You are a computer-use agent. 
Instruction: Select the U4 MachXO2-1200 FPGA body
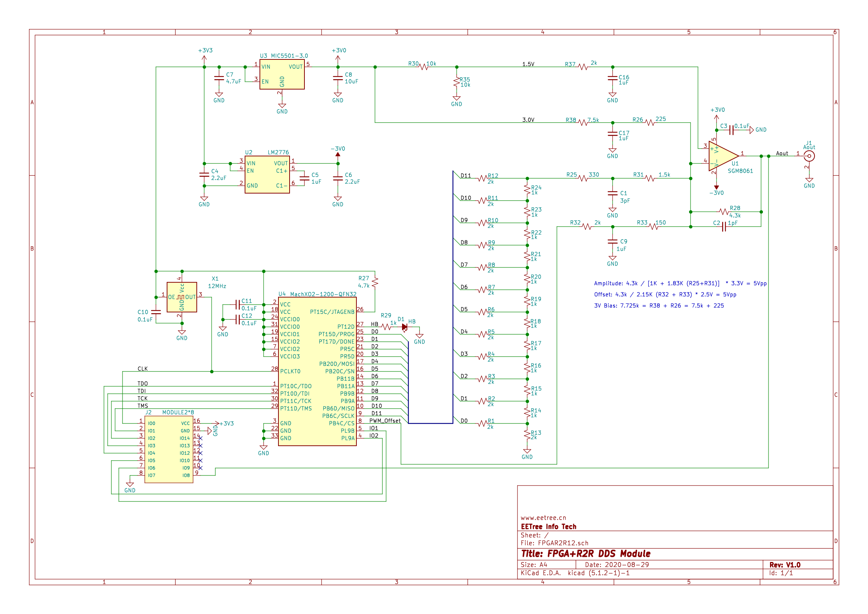317,371
